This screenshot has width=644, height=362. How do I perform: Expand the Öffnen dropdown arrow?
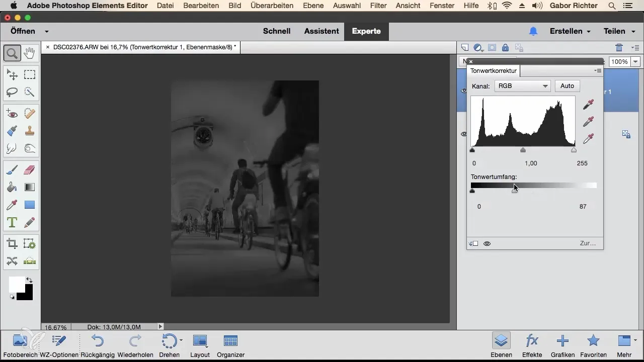coord(46,31)
